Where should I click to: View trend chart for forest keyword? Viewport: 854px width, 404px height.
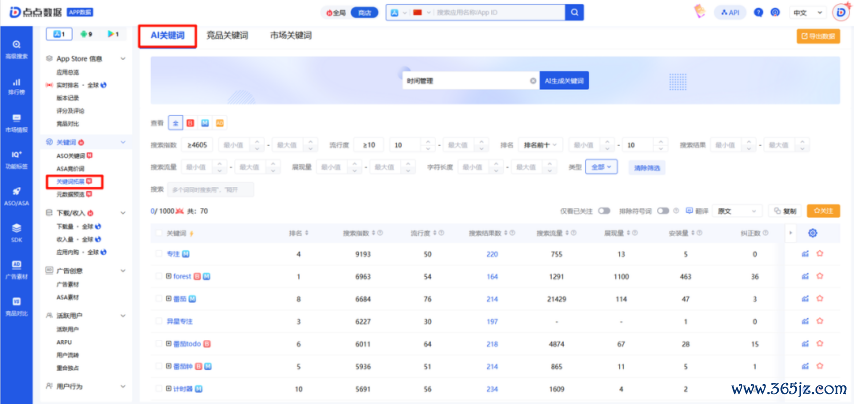click(804, 276)
